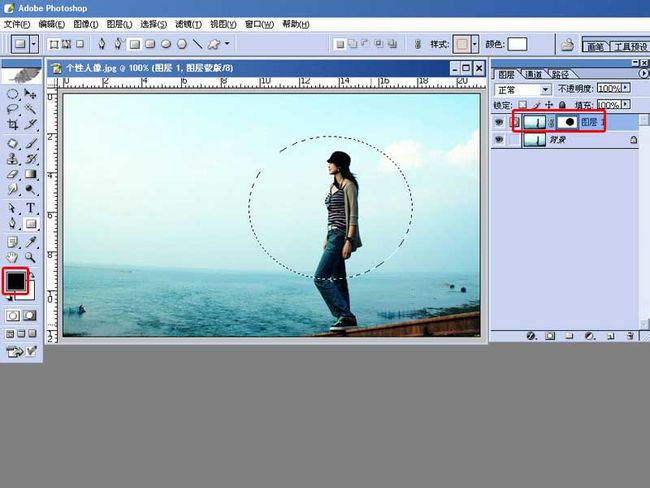The height and width of the screenshot is (488, 650).
Task: Open the 滤镜(T) menu
Action: point(188,24)
